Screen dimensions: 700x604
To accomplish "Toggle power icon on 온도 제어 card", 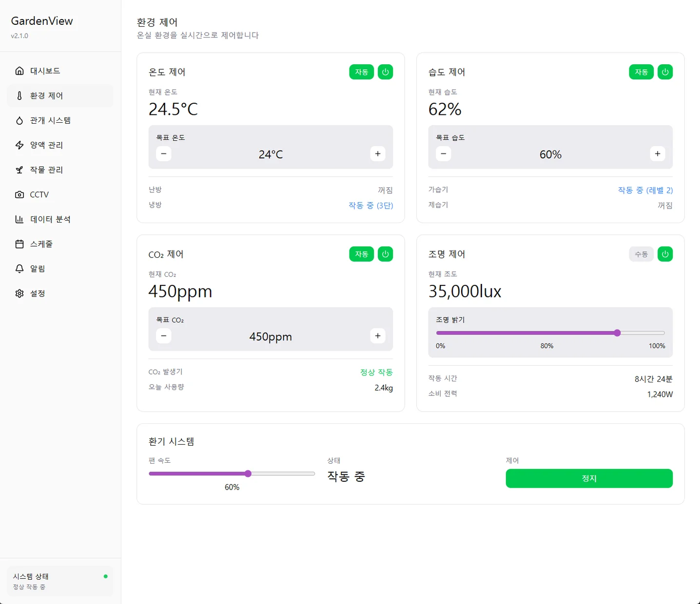I will (x=385, y=72).
